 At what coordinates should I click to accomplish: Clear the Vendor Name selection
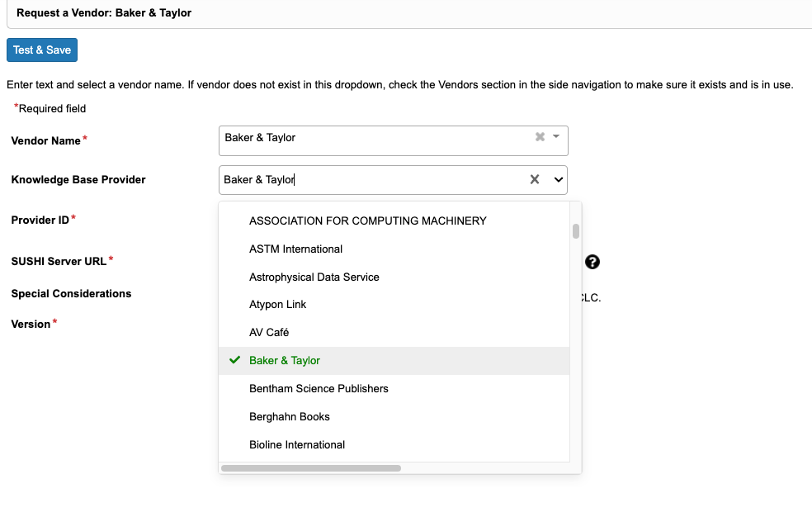pyautogui.click(x=540, y=137)
